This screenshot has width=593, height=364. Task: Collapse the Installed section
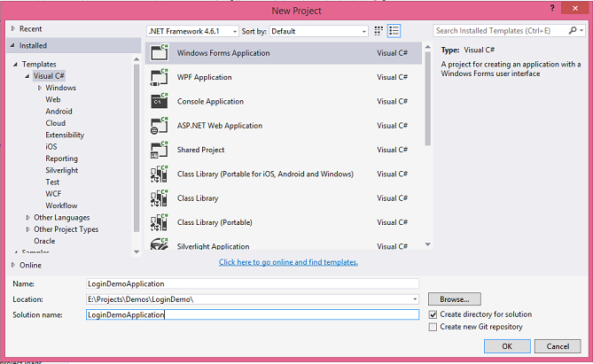pos(12,45)
